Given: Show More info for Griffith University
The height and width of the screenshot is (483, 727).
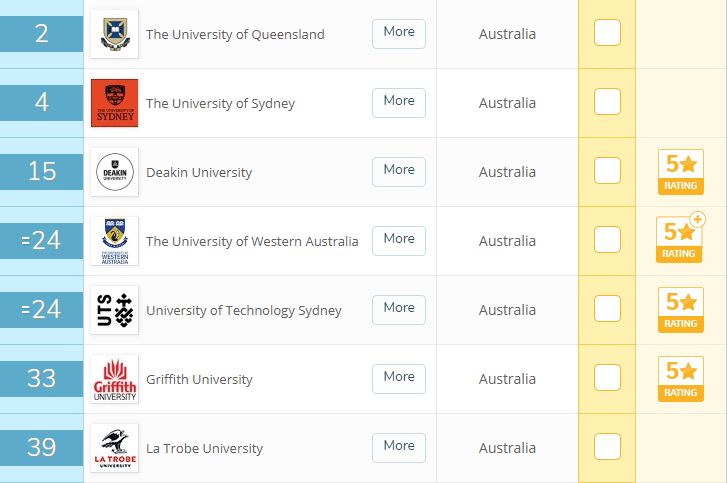Looking at the screenshot, I should tap(399, 379).
